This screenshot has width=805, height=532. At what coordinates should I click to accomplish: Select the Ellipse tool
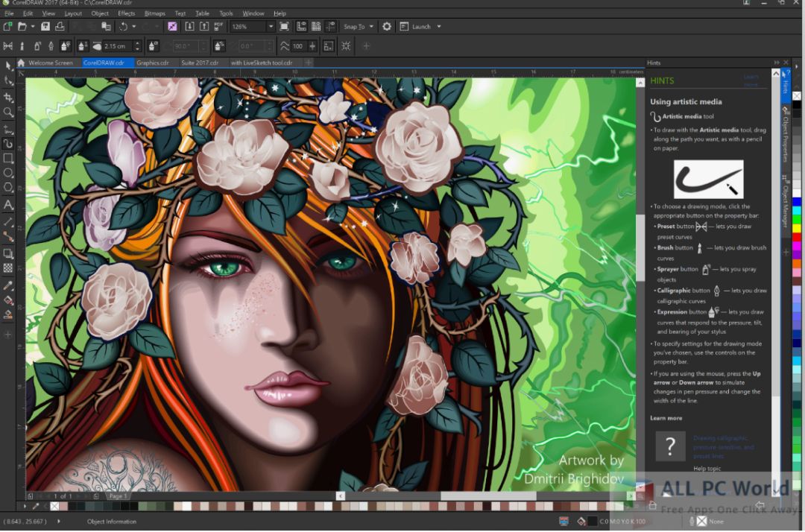(x=8, y=174)
